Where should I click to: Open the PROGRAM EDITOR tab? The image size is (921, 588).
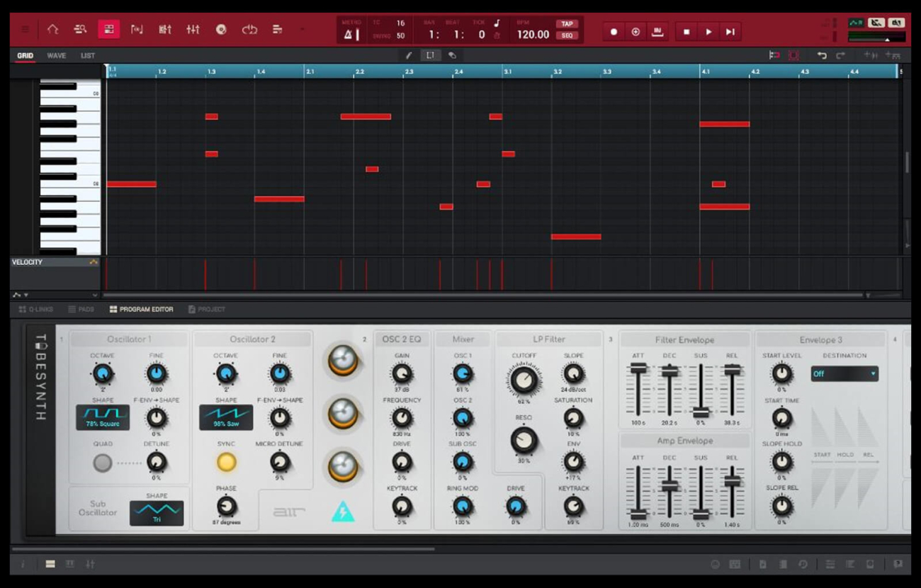pos(142,310)
